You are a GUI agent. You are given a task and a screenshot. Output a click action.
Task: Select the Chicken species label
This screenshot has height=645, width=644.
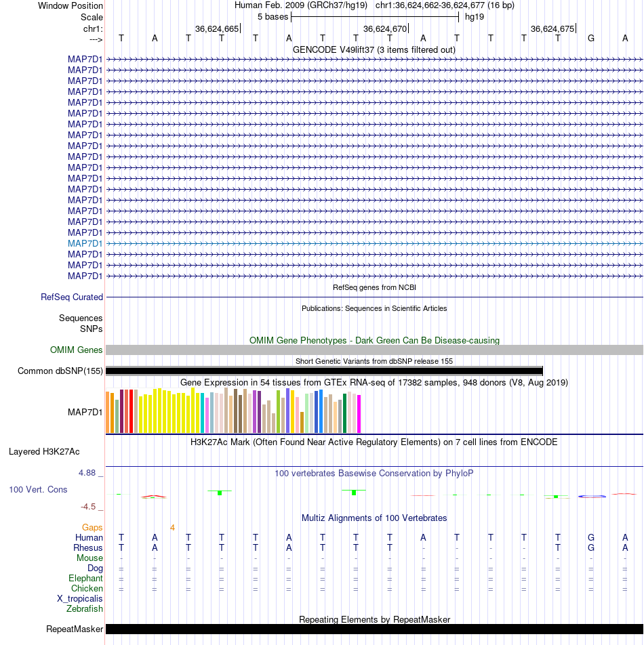pos(87,589)
